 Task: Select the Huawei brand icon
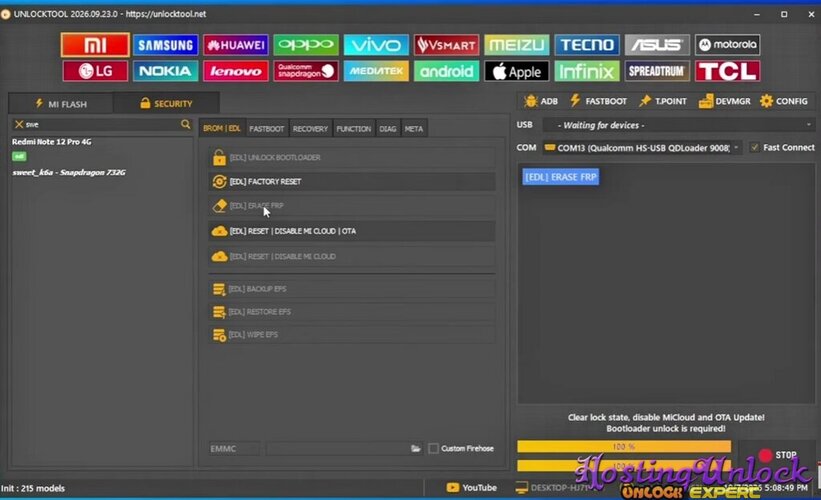236,45
